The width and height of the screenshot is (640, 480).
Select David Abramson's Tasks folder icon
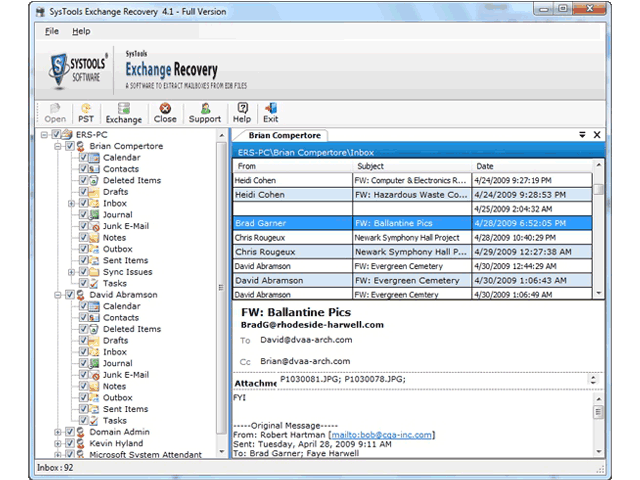(x=94, y=420)
